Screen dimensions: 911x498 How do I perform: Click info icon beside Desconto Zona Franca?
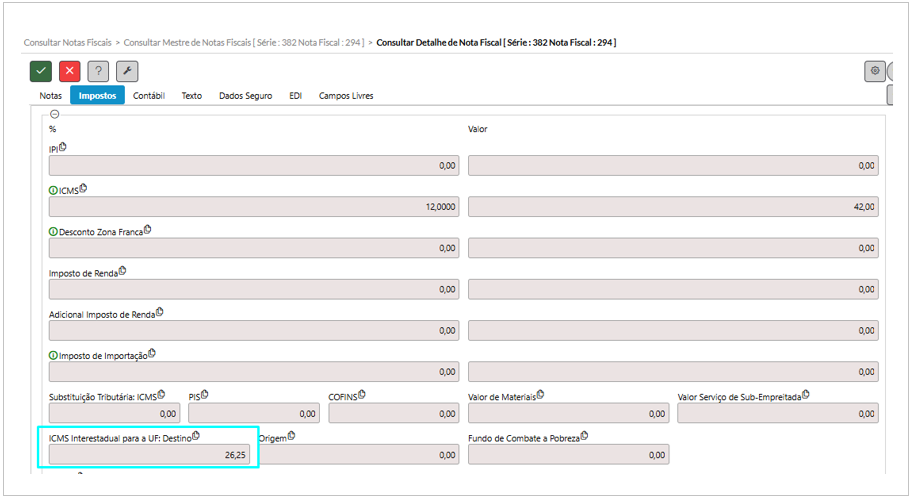pos(53,231)
